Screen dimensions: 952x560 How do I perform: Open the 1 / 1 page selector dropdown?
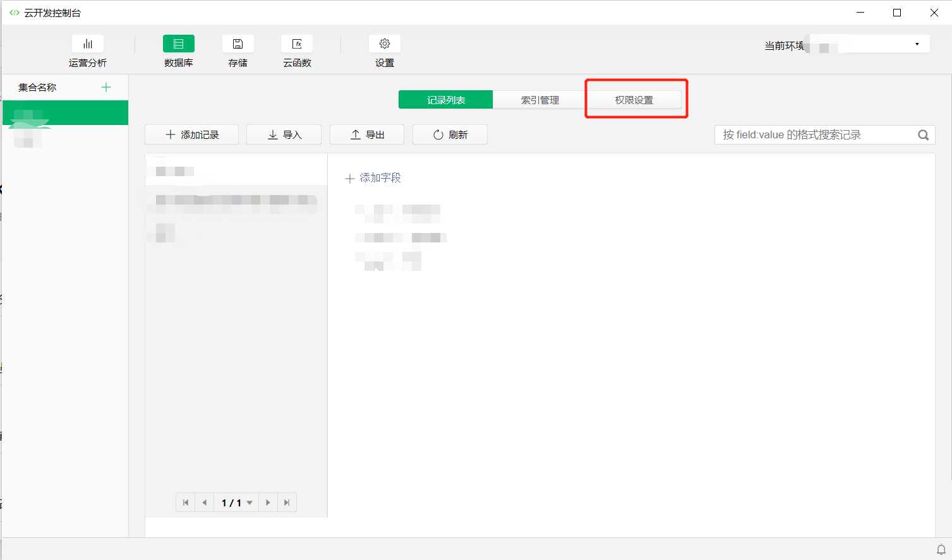pyautogui.click(x=236, y=503)
